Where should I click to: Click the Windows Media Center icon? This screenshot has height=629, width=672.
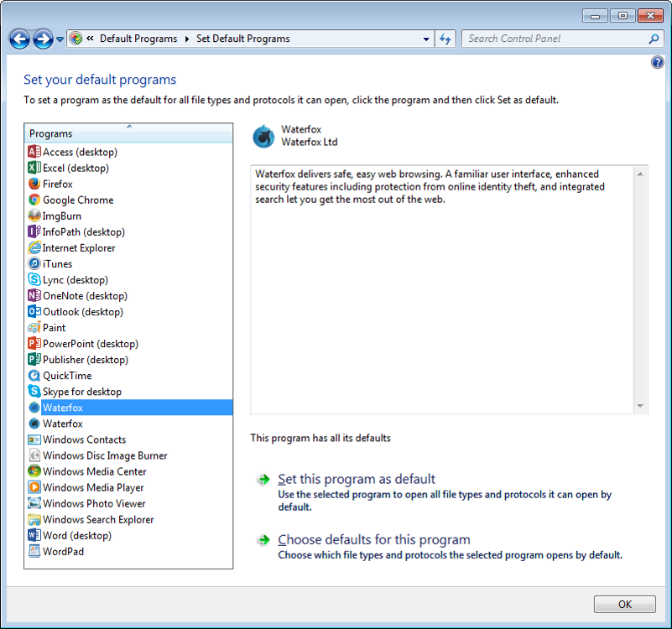(x=34, y=471)
